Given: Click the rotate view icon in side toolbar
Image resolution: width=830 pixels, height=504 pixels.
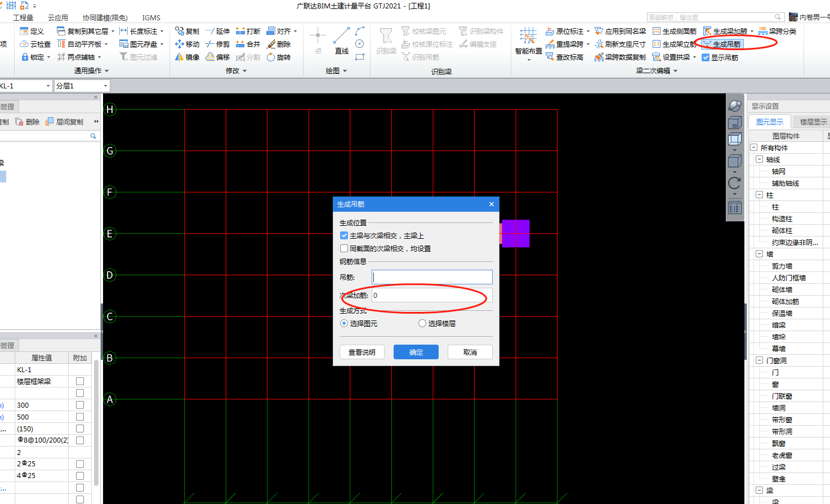Looking at the screenshot, I should pyautogui.click(x=734, y=183).
